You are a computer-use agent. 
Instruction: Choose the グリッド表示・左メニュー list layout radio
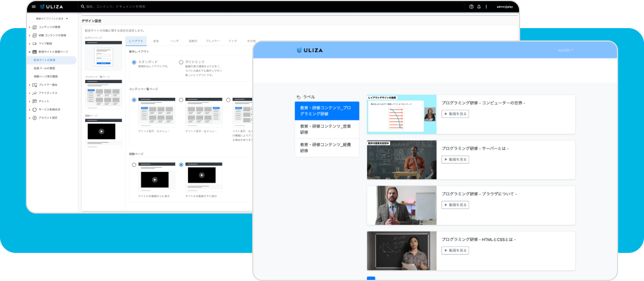coord(134,99)
